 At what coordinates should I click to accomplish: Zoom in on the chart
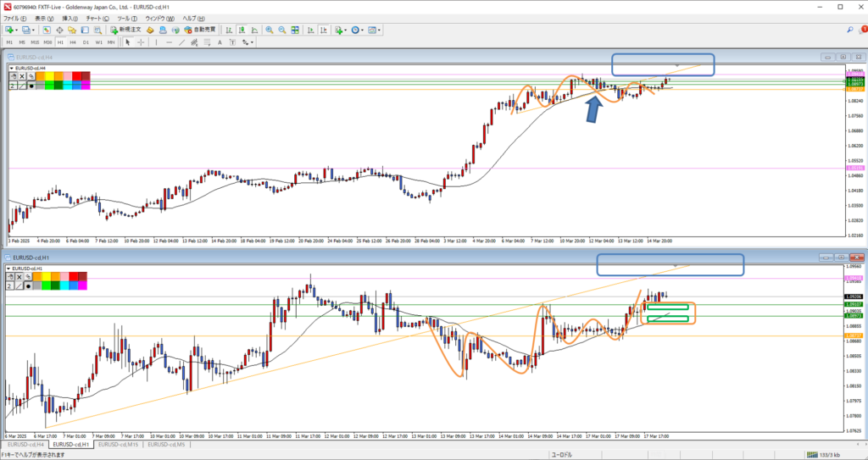pos(270,30)
